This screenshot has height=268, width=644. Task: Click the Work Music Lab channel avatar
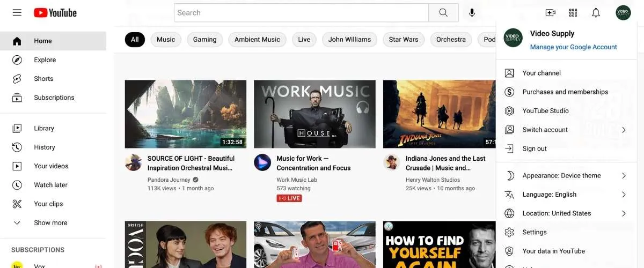262,162
